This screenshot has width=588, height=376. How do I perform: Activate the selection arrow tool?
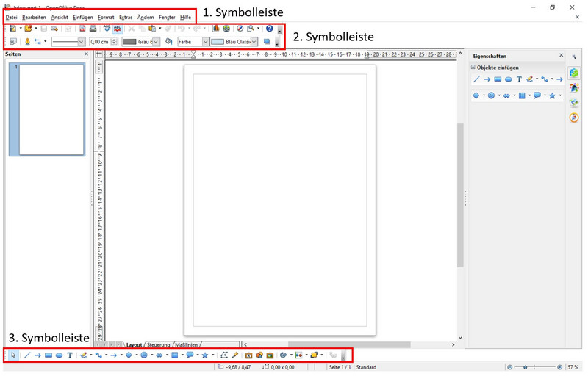coord(13,355)
